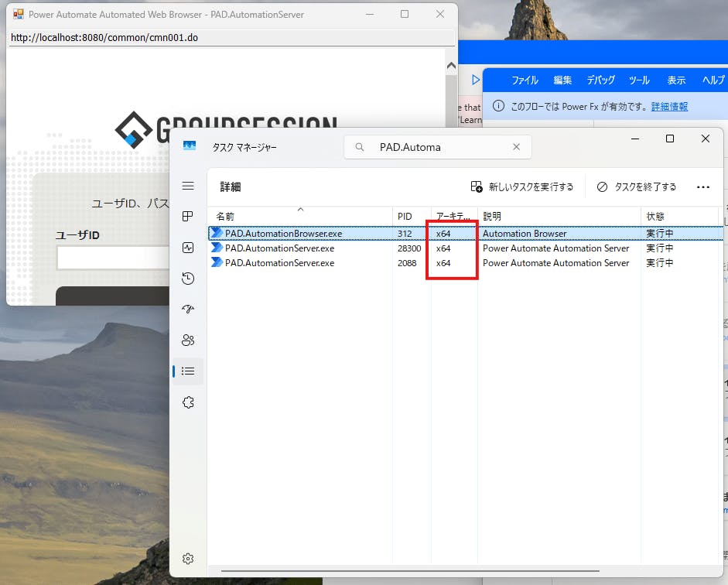Click the horizontal scrollbar at Task Manager bottom
Viewport: 728px width, 585px height.
point(410,571)
